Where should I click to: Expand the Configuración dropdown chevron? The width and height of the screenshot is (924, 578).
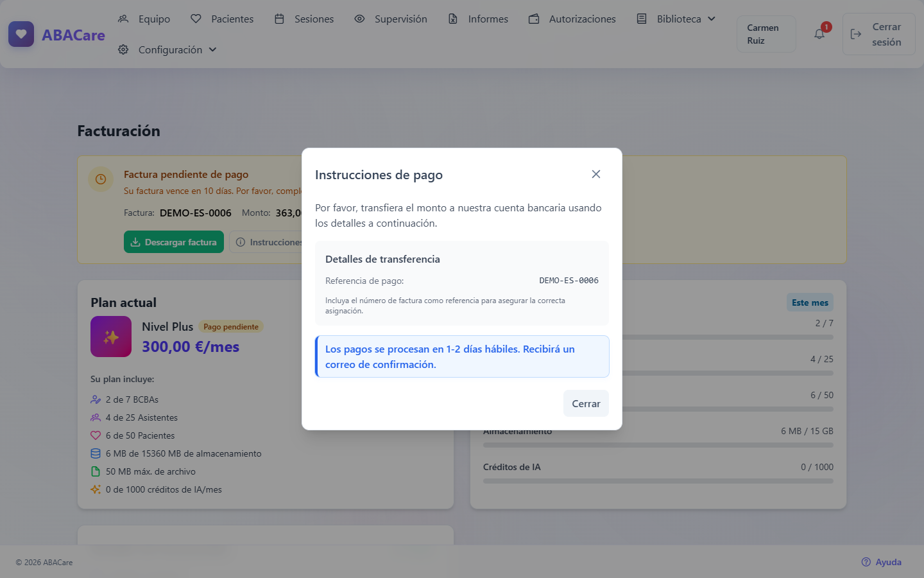click(x=213, y=49)
